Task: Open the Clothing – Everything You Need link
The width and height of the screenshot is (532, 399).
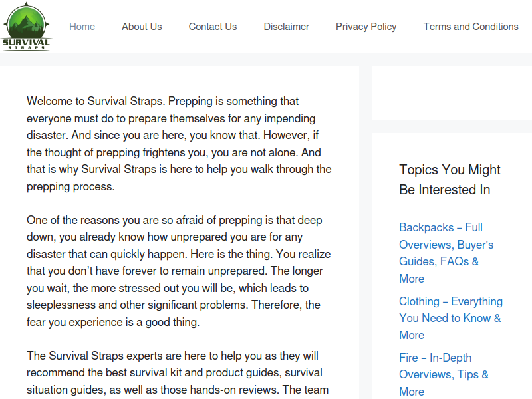Action: click(451, 319)
